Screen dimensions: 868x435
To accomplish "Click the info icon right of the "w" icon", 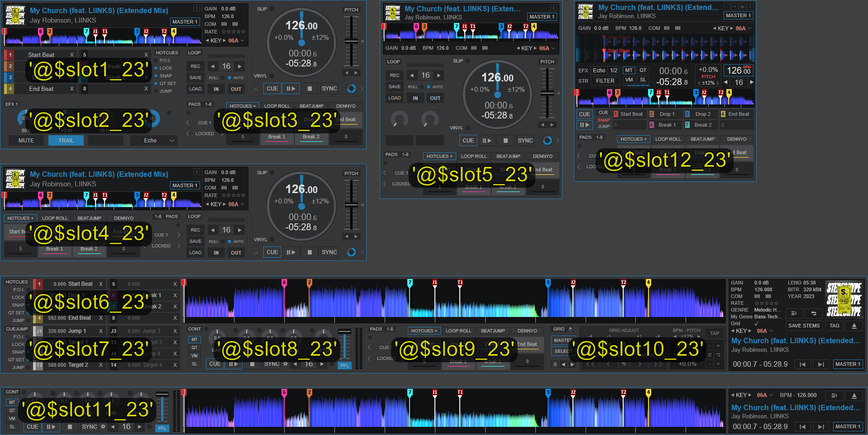I will point(750,7).
